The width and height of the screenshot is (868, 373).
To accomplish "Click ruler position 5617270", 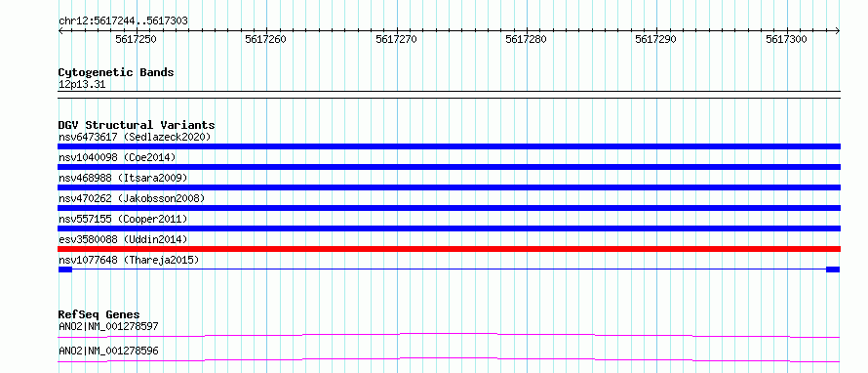I will tap(396, 39).
